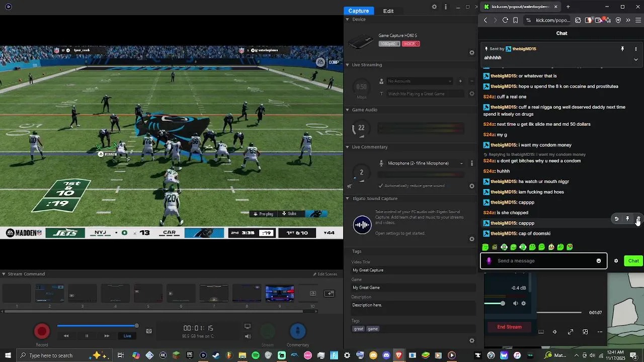
Task: Click the Send a message box
Action: (543, 261)
